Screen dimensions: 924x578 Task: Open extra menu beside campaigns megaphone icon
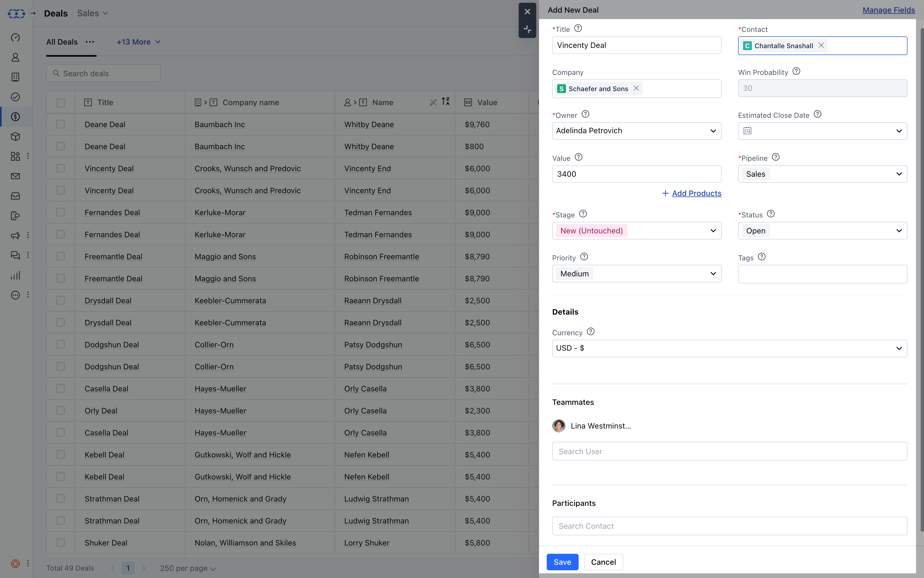28,236
